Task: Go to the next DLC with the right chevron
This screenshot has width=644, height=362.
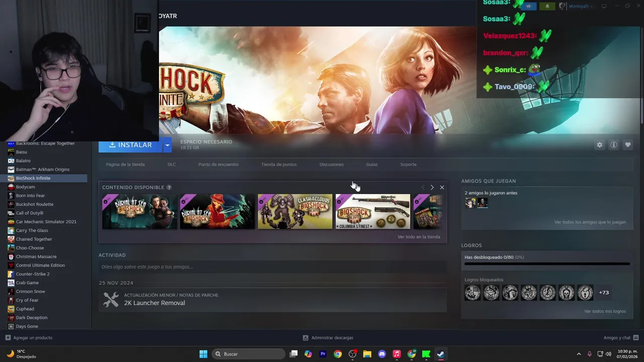Action: 432,188
